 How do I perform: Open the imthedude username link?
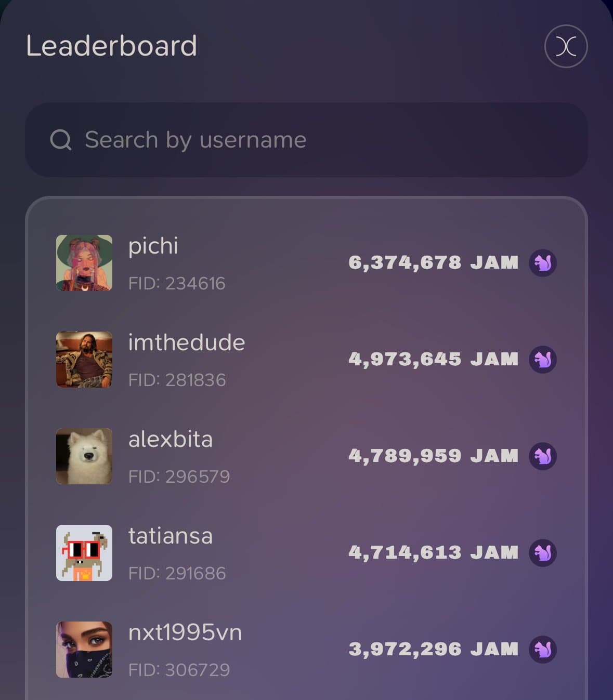[187, 343]
